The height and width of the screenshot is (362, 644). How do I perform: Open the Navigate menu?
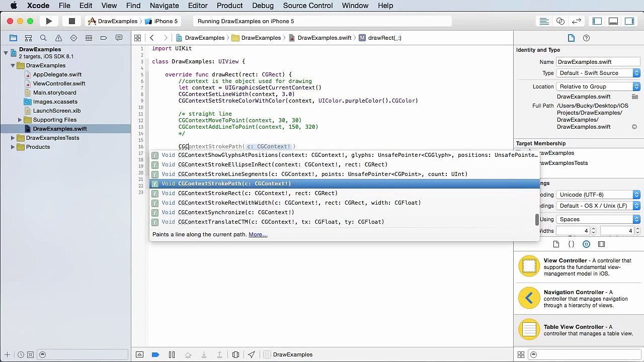[165, 6]
